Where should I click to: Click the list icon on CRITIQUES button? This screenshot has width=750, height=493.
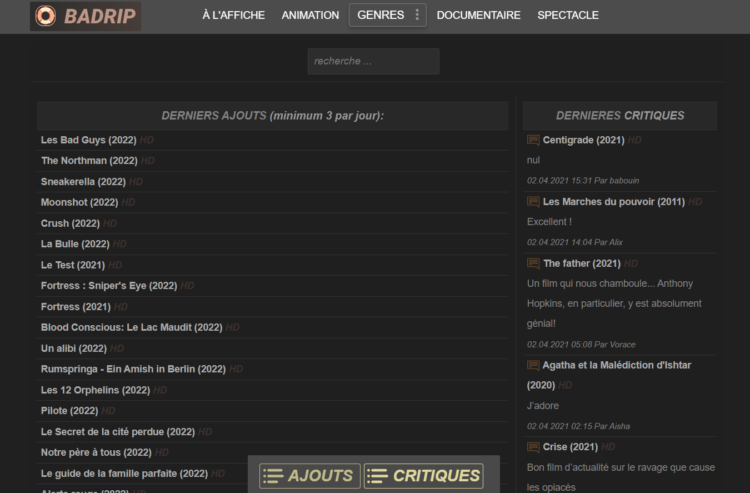[x=377, y=476]
